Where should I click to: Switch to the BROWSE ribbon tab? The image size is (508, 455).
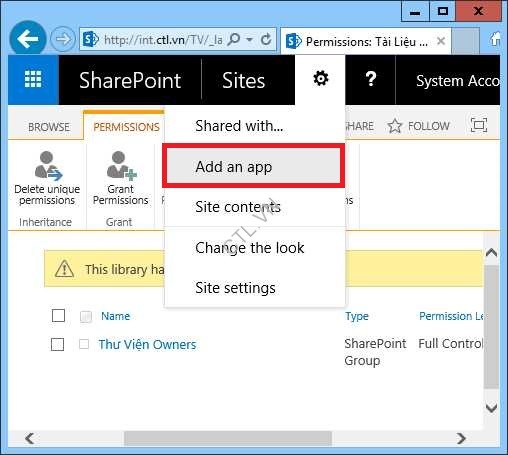click(49, 127)
